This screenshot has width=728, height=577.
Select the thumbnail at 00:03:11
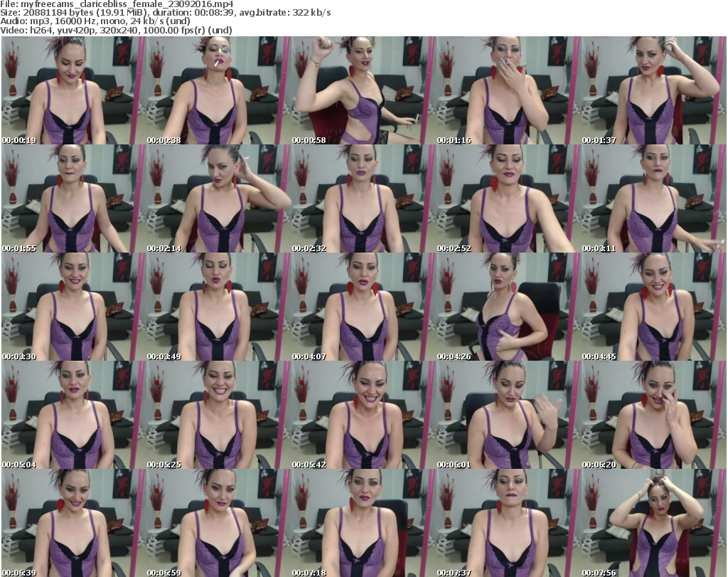(x=653, y=198)
